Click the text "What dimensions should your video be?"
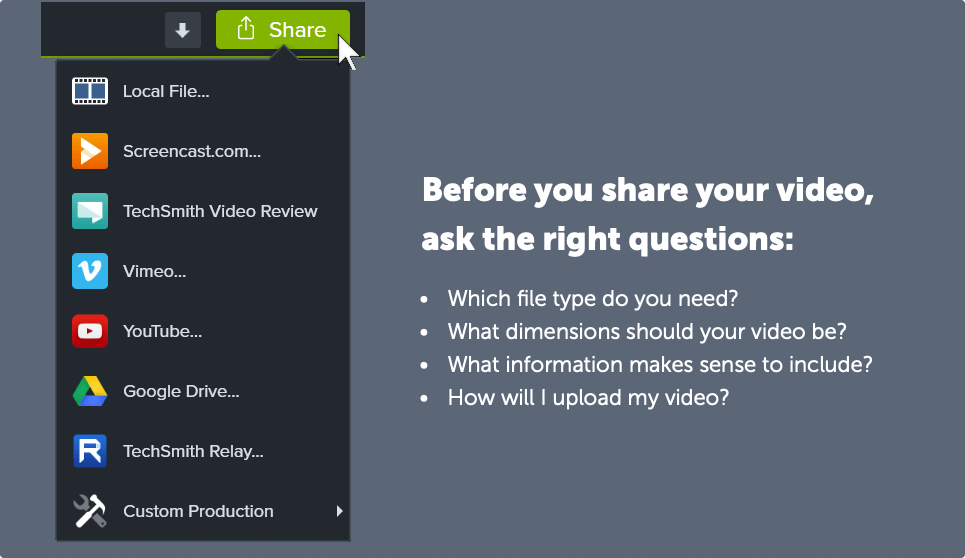Viewport: 965px width, 558px height. tap(647, 332)
